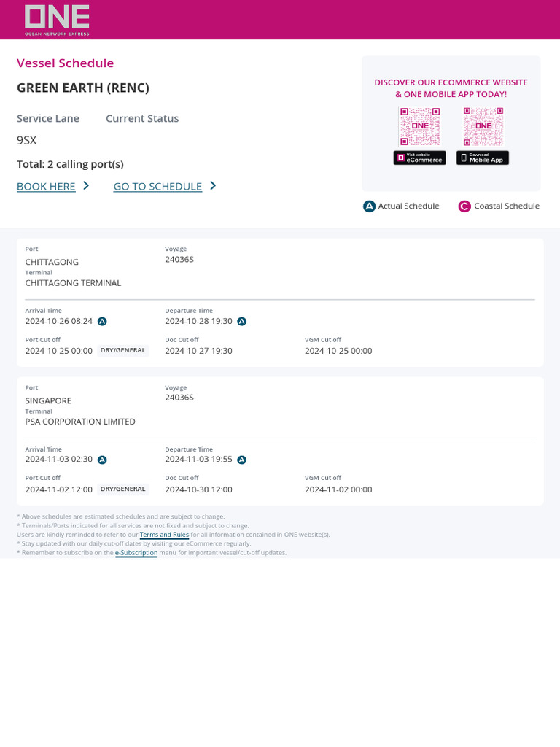Click chevron arrow beside GO TO SCHEDULE

[x=213, y=185]
